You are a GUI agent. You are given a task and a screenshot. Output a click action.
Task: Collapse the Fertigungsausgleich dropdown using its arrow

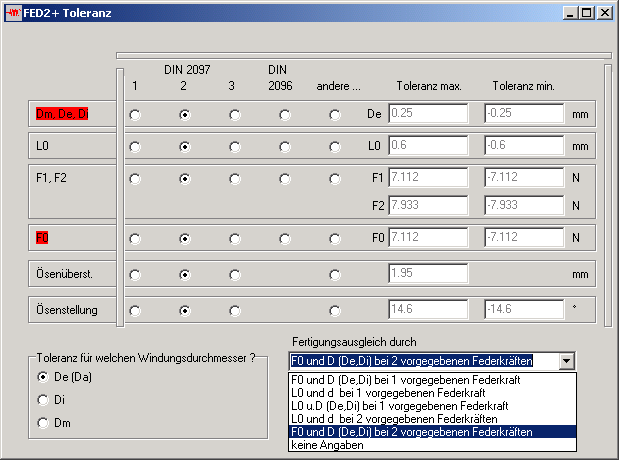(x=567, y=361)
